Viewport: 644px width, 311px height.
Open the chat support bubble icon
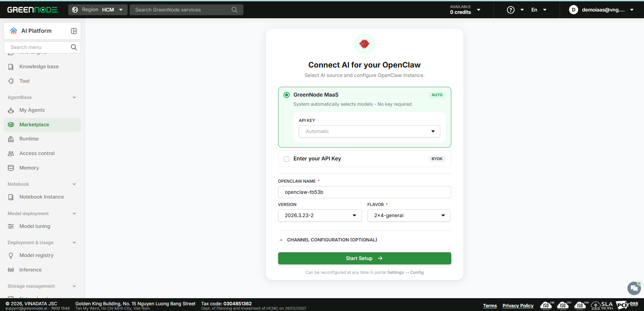634,288
